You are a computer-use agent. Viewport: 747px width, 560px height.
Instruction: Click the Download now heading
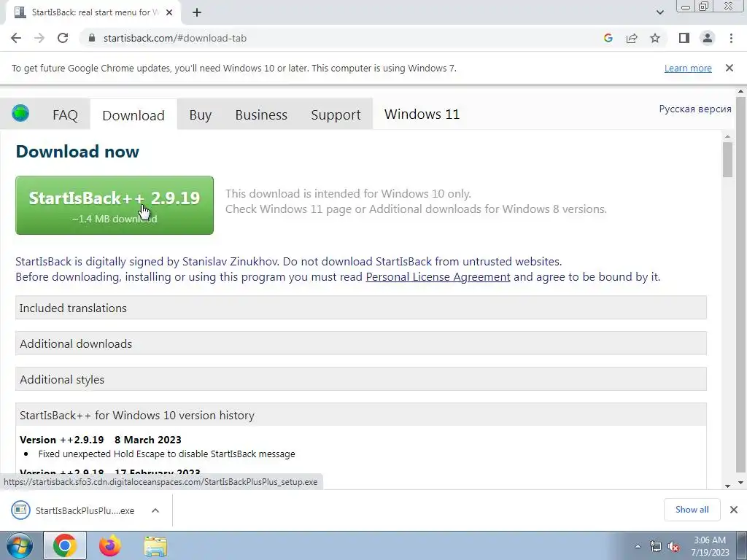[77, 152]
